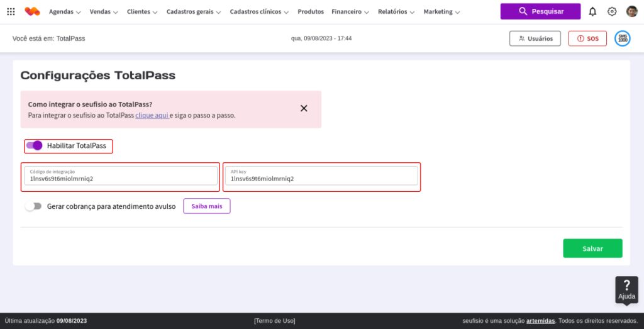Expand the Cadastros clínicos menu
The height and width of the screenshot is (329, 644).
(x=259, y=12)
